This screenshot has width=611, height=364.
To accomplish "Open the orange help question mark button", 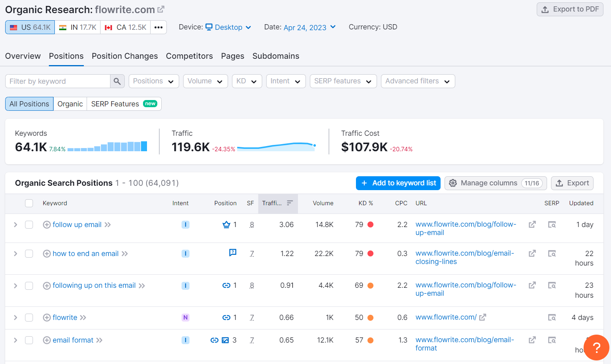I will pyautogui.click(x=596, y=347).
